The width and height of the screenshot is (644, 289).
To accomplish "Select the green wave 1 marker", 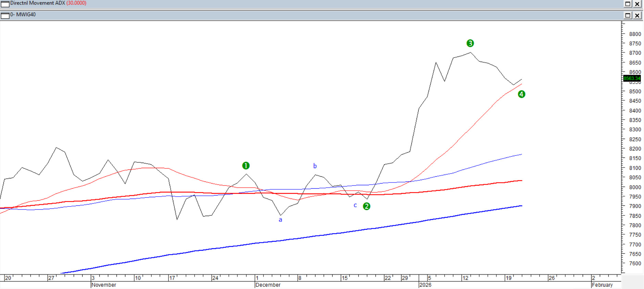I will click(x=246, y=166).
